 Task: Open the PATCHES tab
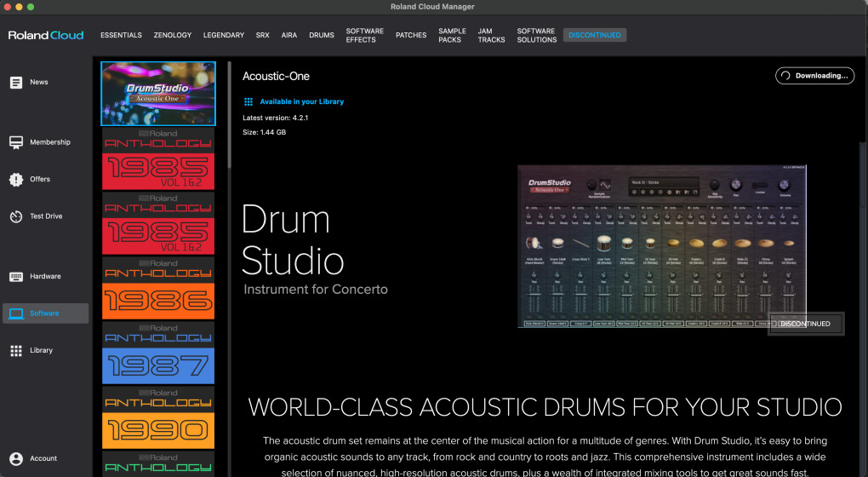[411, 35]
